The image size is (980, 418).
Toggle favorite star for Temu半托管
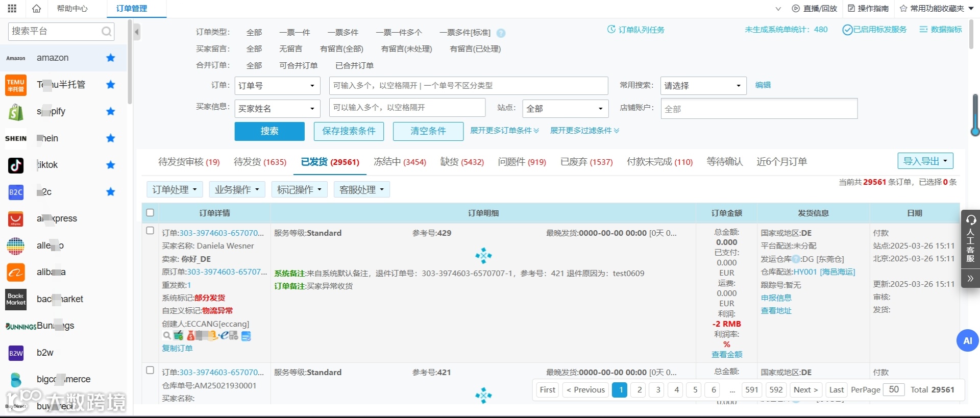(110, 85)
